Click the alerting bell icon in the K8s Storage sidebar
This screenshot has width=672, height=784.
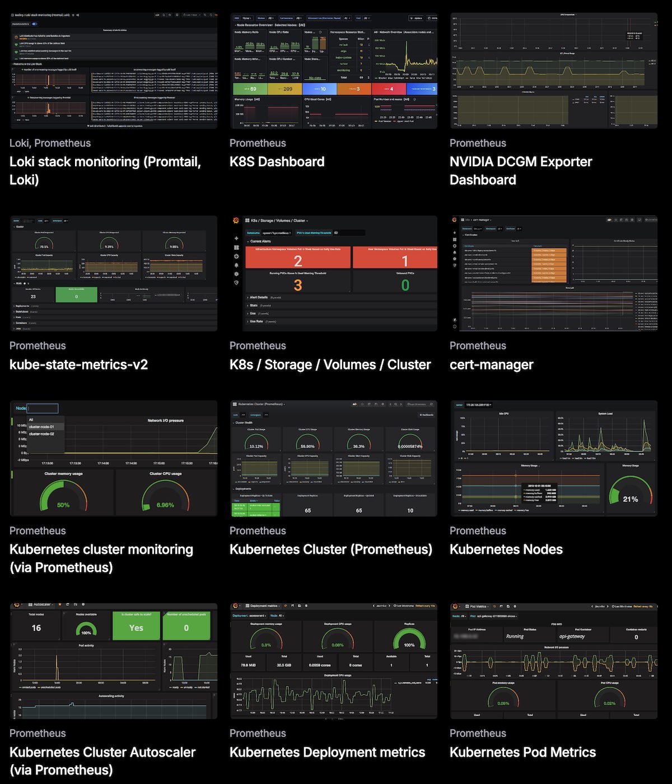point(236,265)
